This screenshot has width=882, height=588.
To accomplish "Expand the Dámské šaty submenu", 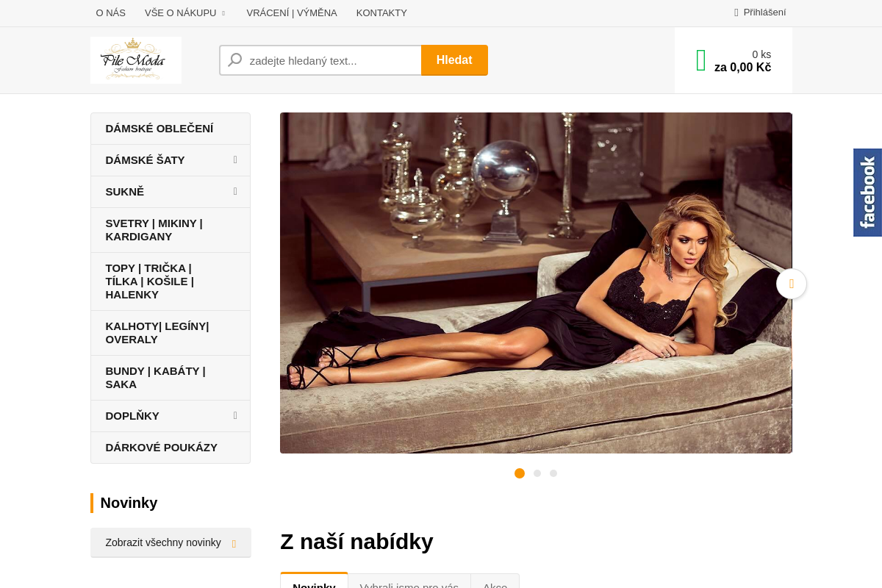I will pyautogui.click(x=235, y=159).
